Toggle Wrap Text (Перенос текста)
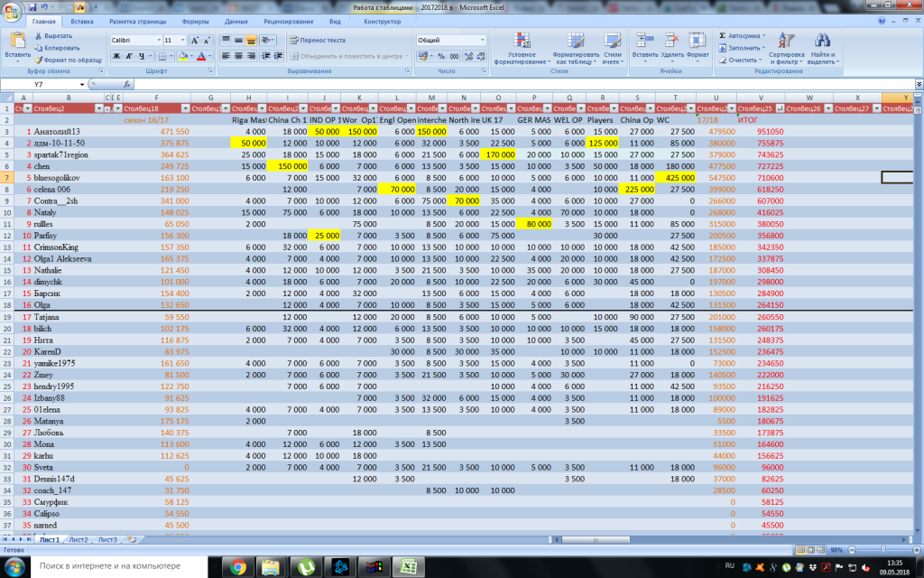Viewport: 924px width, 578px height. (x=317, y=41)
